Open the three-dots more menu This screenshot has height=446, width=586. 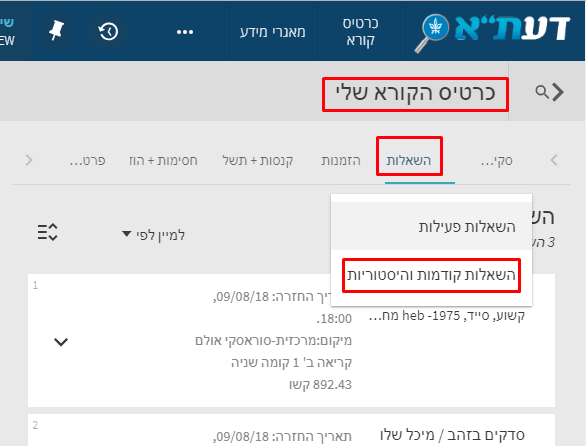[185, 32]
